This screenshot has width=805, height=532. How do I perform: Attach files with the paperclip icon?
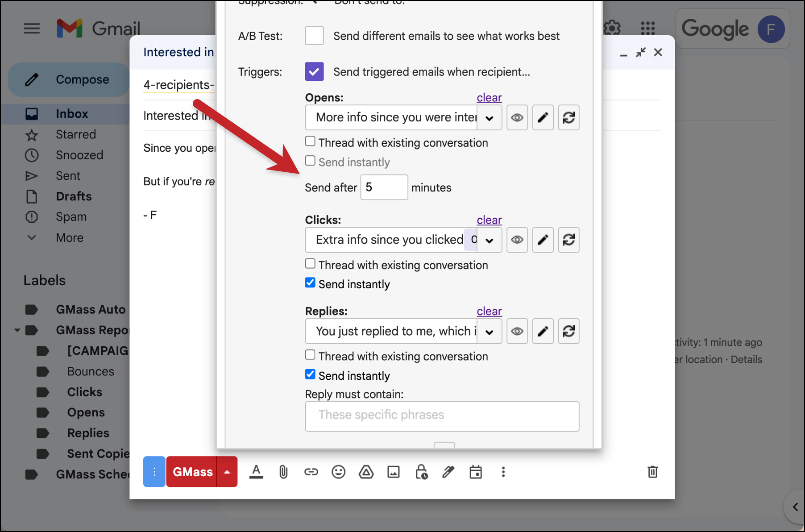[x=283, y=472]
